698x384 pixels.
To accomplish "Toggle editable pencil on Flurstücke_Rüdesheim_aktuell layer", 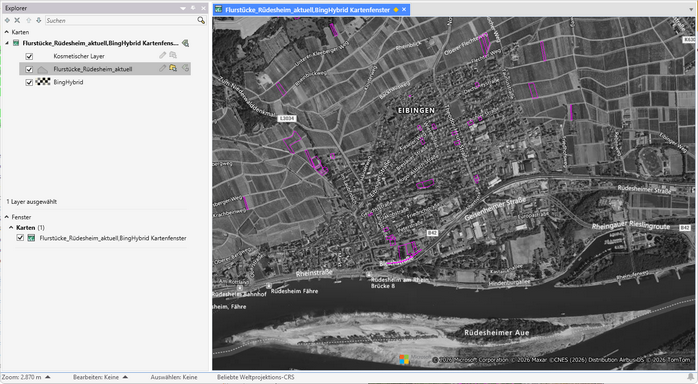I will (162, 69).
